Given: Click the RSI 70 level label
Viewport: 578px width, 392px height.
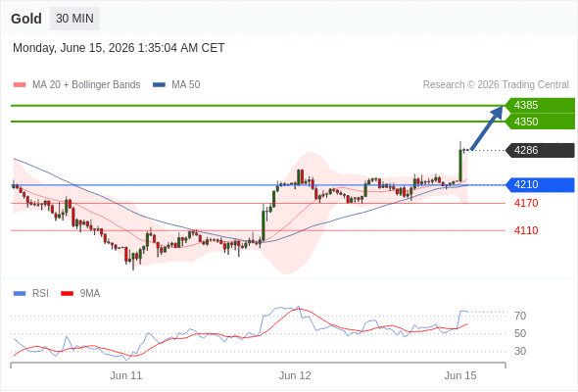Looking at the screenshot, I should [520, 316].
